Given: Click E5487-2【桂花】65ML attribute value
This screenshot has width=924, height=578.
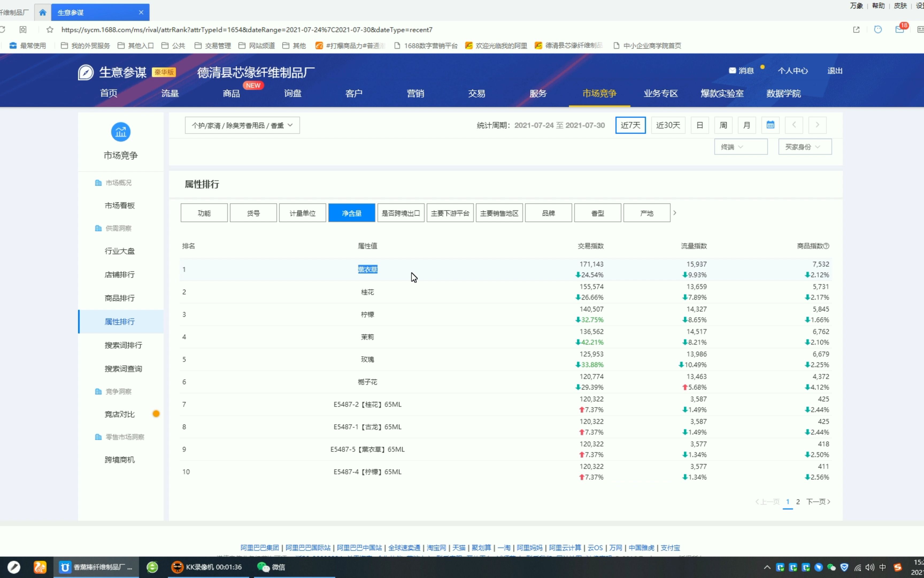Looking at the screenshot, I should tap(368, 404).
